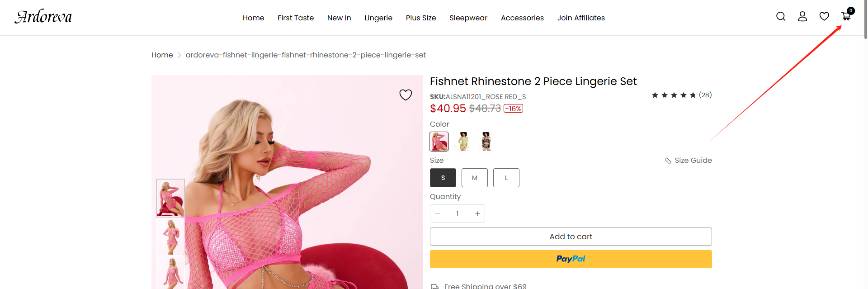
Task: Select the black color swatch
Action: [486, 142]
